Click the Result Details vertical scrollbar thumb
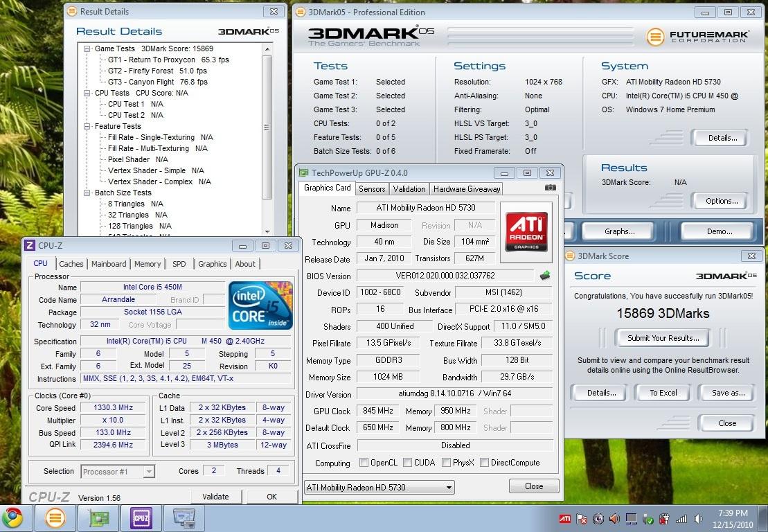This screenshot has height=532, width=768. [x=267, y=127]
